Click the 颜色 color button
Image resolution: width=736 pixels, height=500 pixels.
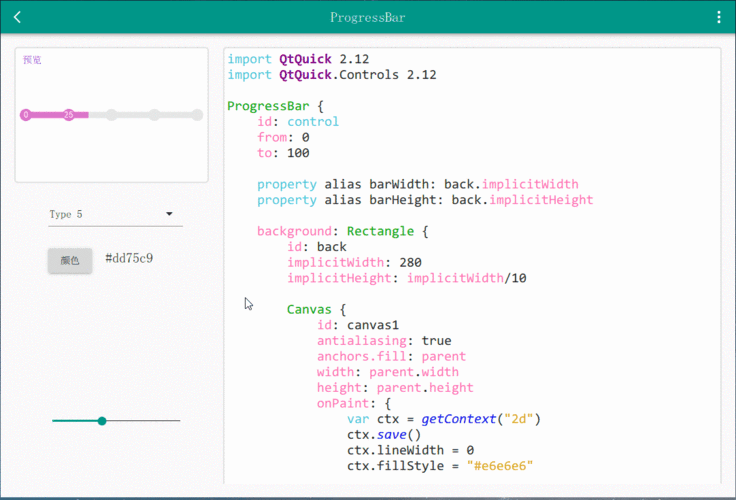point(70,261)
